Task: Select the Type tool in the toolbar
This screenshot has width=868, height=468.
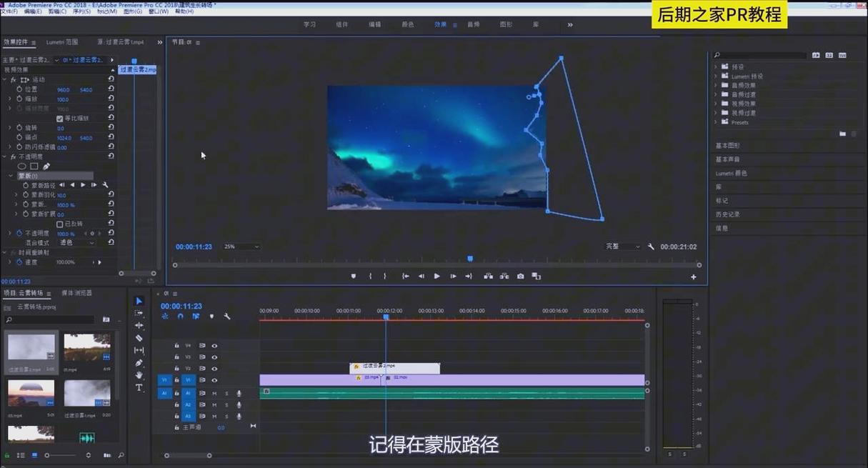Action: click(x=139, y=387)
